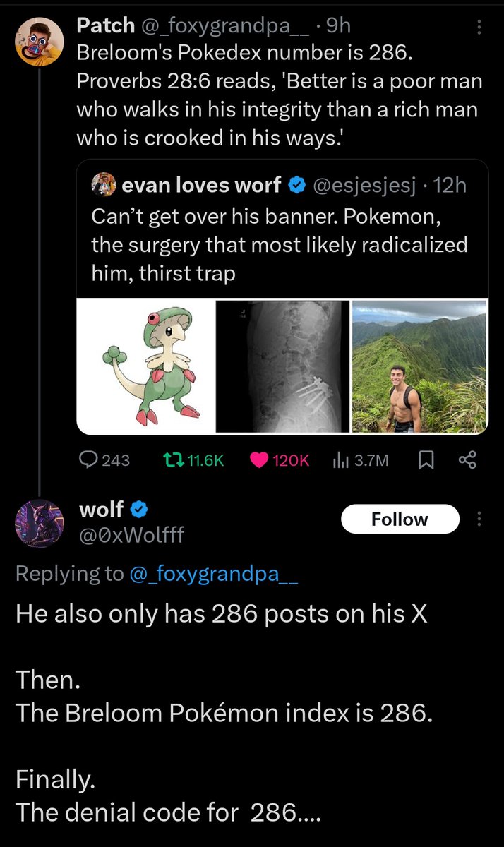
Task: Open wolf's profile avatar
Action: pos(35,520)
